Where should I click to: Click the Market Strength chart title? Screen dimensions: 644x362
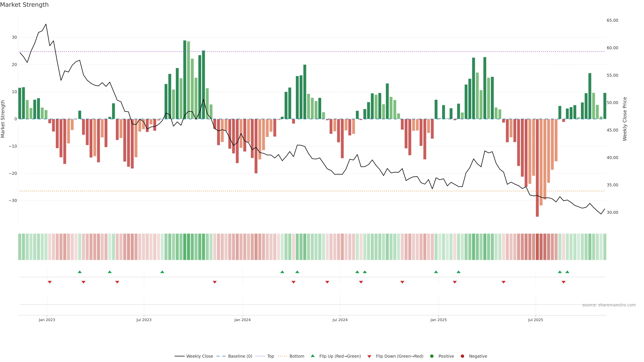point(24,5)
